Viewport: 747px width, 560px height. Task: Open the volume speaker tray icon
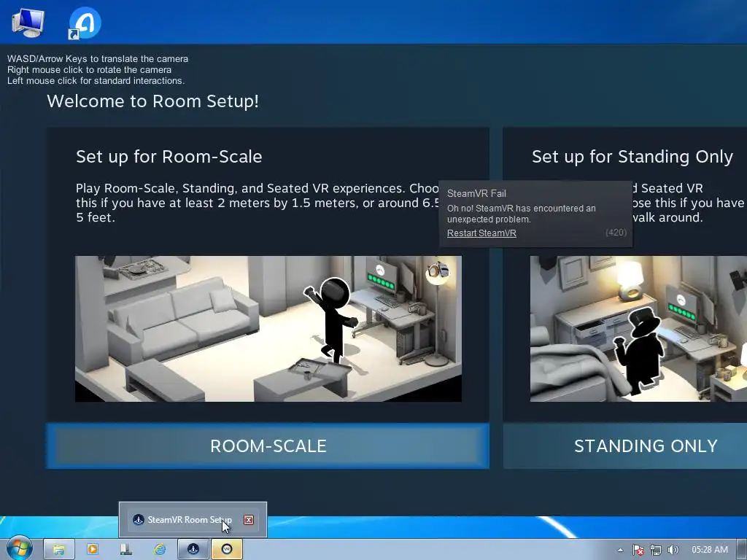673,550
